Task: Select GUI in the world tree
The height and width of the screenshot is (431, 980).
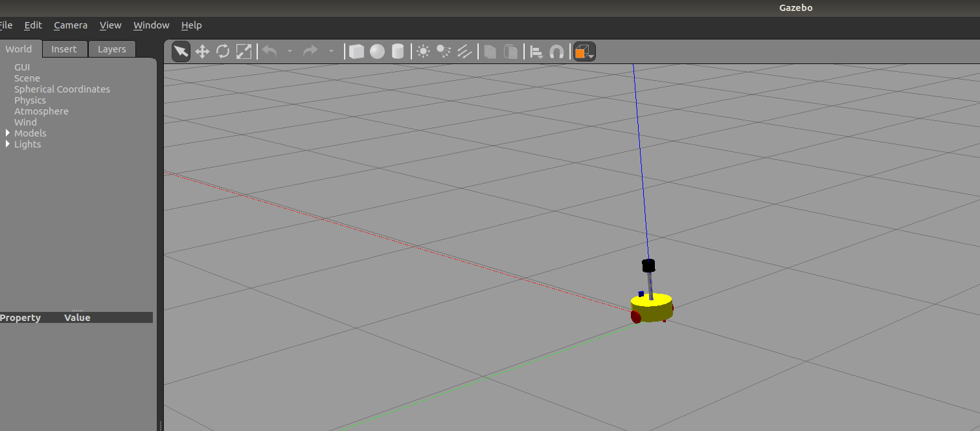Action: tap(22, 67)
